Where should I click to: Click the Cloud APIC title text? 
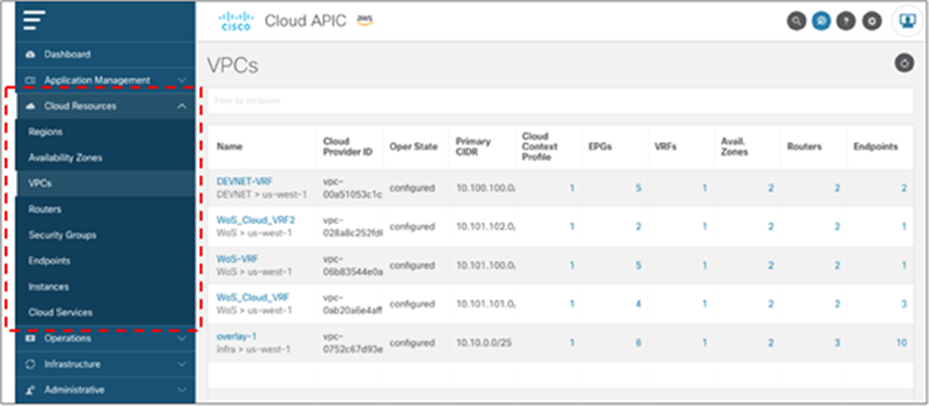[305, 21]
